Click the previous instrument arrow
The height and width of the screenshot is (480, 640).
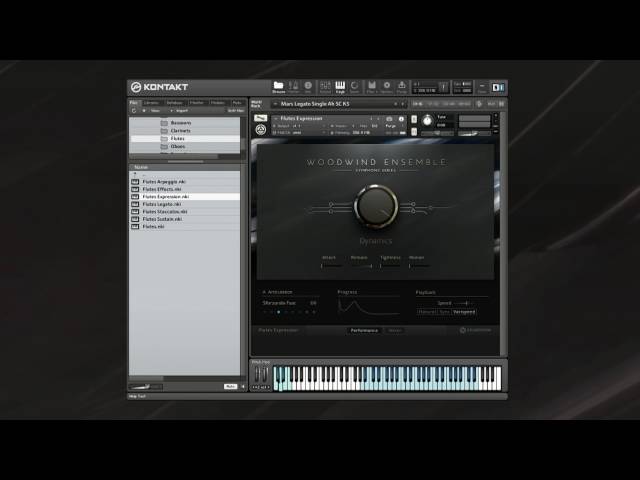[x=371, y=119]
